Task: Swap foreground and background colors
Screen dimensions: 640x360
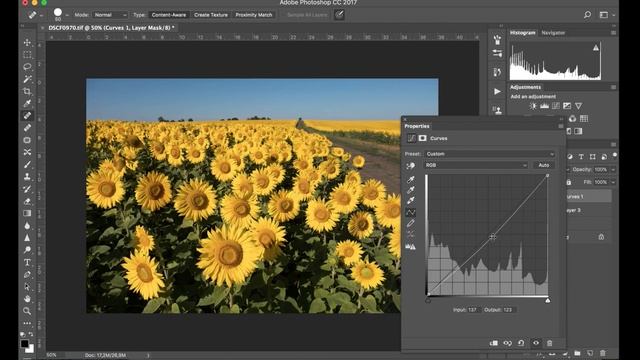Action: click(x=31, y=334)
